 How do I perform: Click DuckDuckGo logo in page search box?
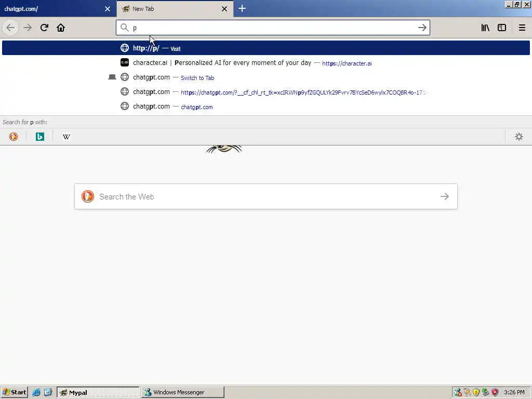[x=87, y=196]
